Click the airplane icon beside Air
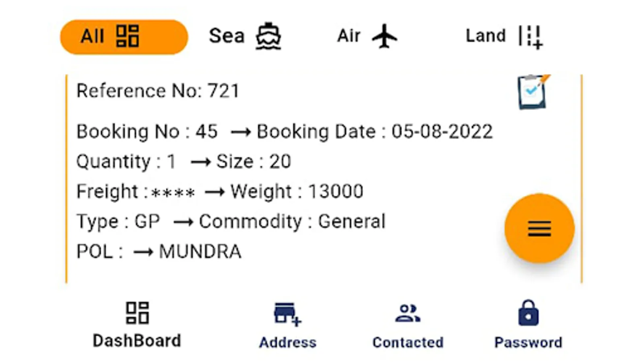This screenshot has width=644, height=362. tap(384, 36)
